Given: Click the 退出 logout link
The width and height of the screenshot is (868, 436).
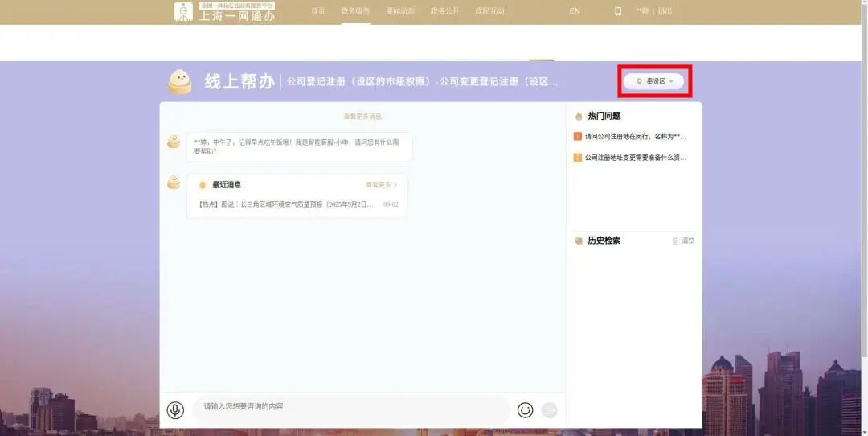Looking at the screenshot, I should pos(665,11).
